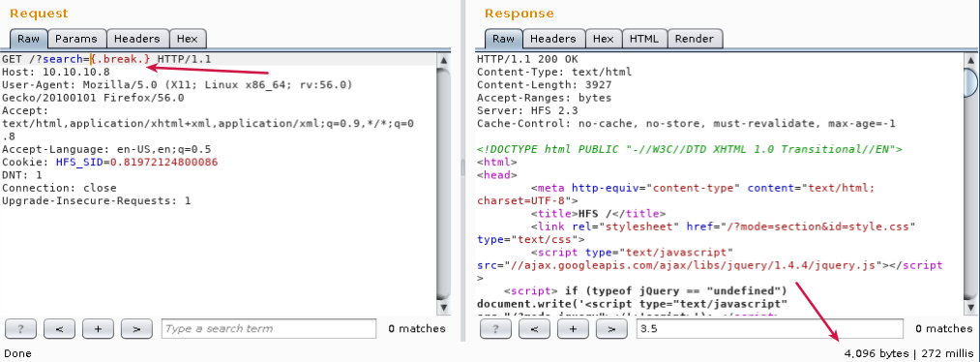Focus the Request 'Type a search term' field

coord(269,328)
